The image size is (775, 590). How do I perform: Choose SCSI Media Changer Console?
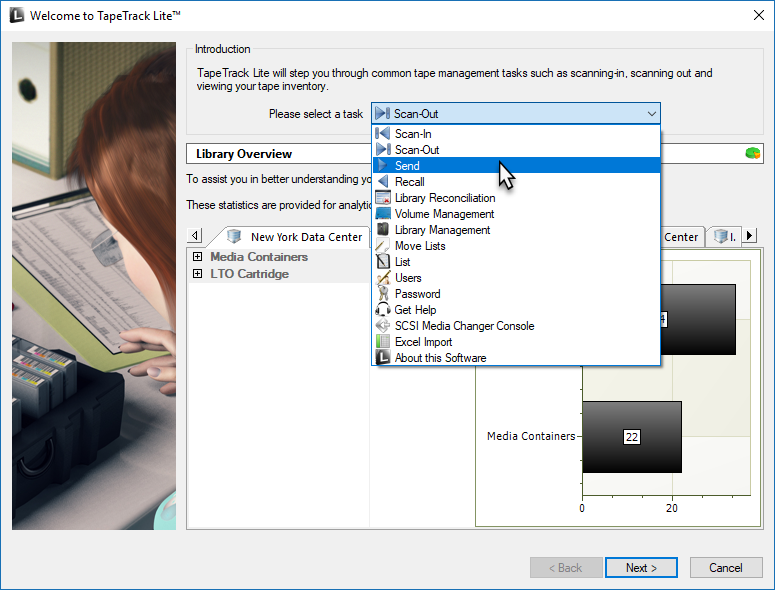(516, 326)
